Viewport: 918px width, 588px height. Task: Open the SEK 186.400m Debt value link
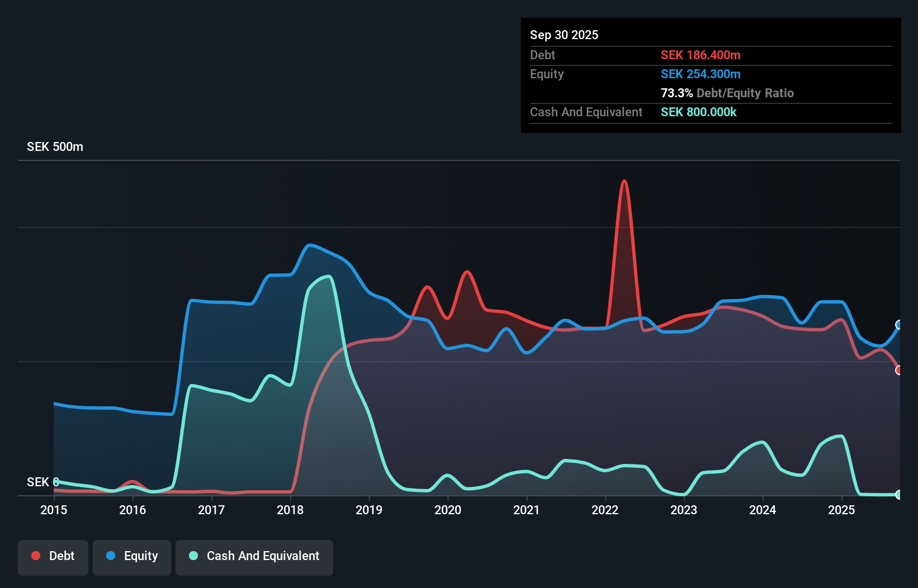[x=701, y=55]
